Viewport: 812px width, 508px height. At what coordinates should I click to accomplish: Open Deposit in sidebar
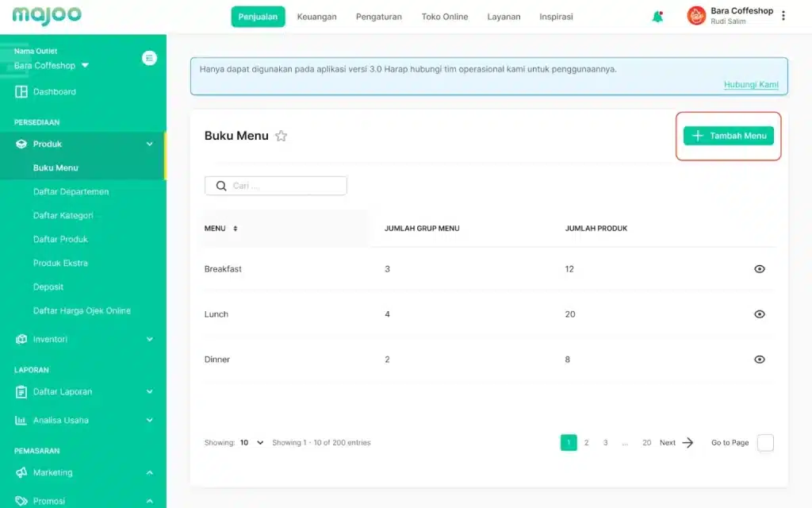[48, 287]
